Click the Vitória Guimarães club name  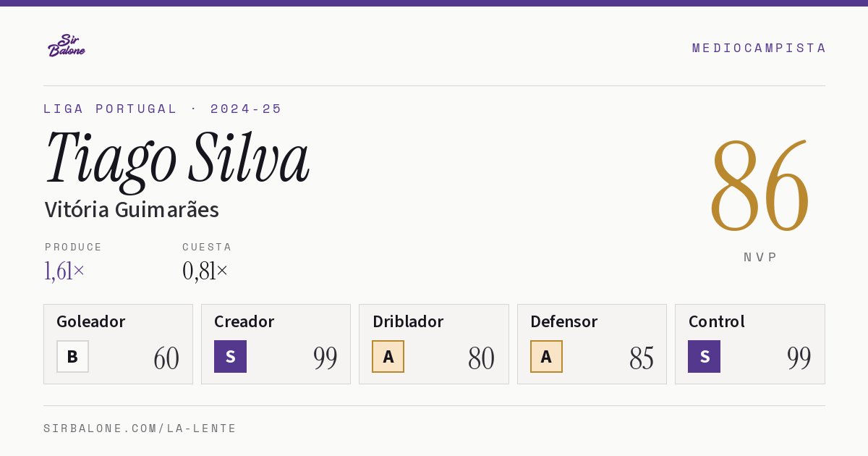click(x=132, y=210)
